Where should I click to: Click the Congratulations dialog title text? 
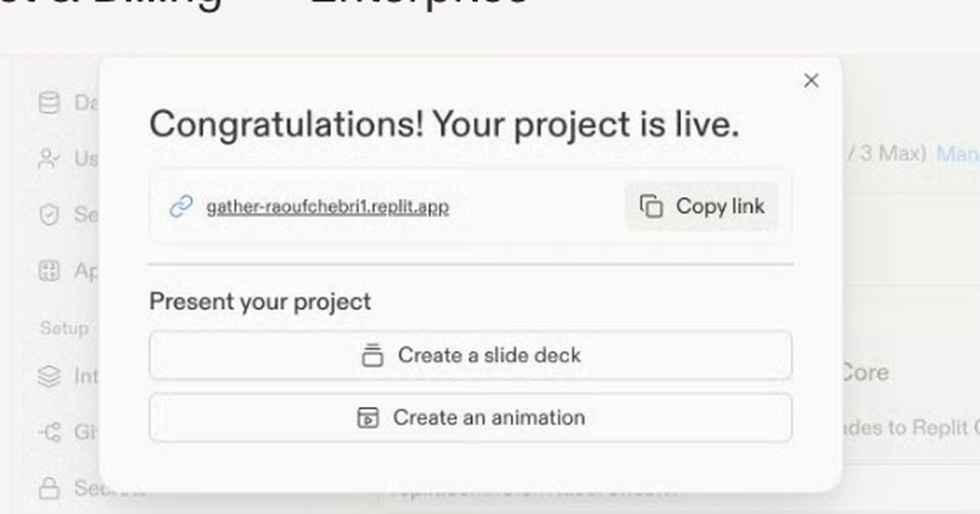point(444,125)
